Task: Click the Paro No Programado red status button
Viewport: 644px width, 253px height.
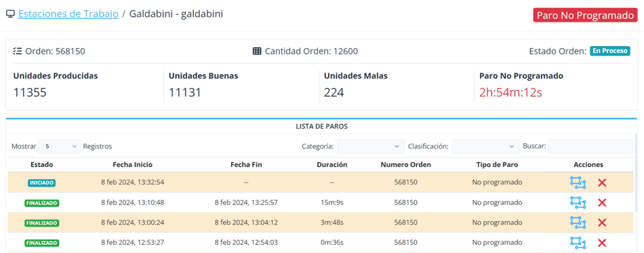Action: point(585,15)
